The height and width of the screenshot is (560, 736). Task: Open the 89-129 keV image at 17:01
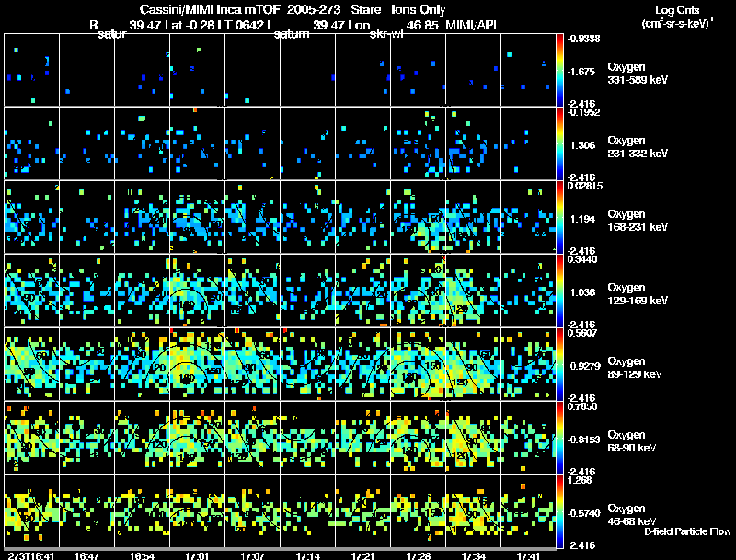tap(197, 364)
